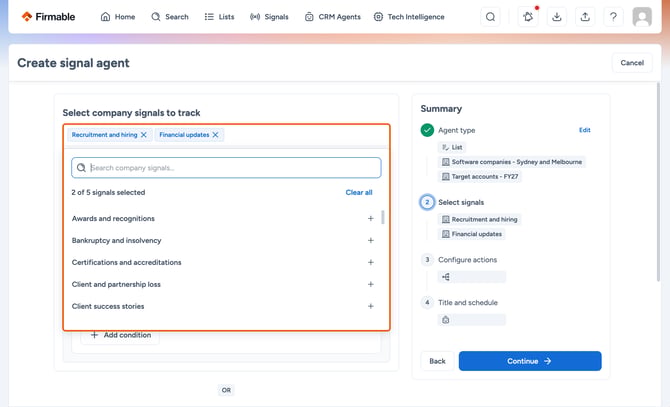The height and width of the screenshot is (407, 670).
Task: Click Software companies - Sydney and Melbourne tag
Action: pos(511,162)
